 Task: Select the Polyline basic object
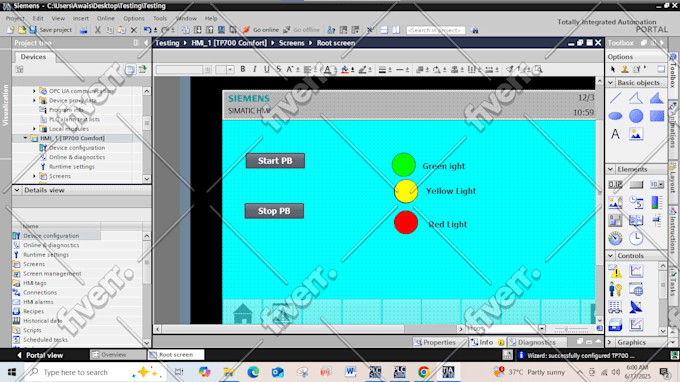click(636, 98)
